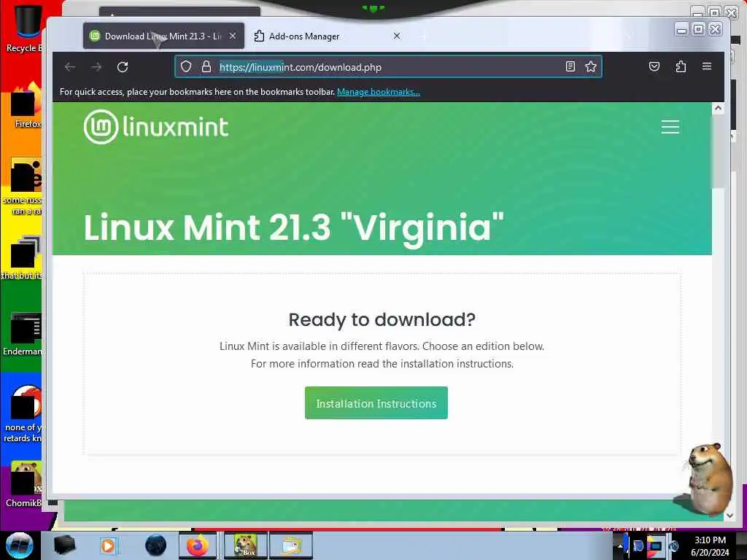This screenshot has width=747, height=560.
Task: Open the Manage bookmarks link
Action: click(x=379, y=92)
